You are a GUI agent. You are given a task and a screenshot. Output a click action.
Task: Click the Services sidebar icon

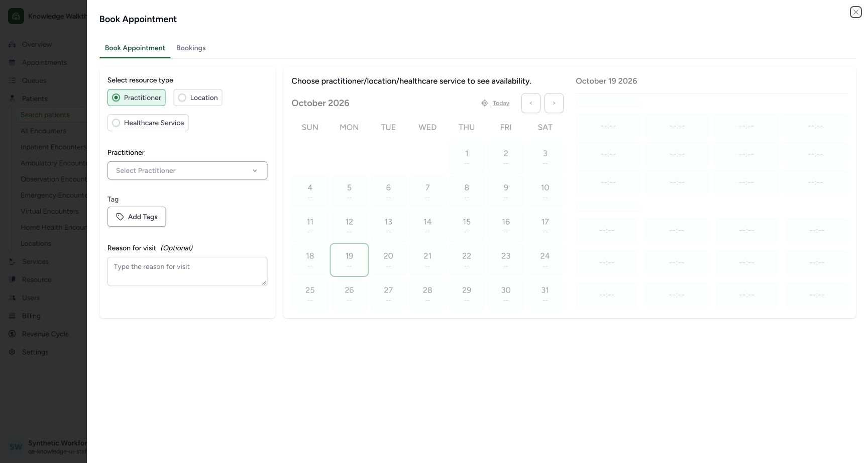pos(12,261)
